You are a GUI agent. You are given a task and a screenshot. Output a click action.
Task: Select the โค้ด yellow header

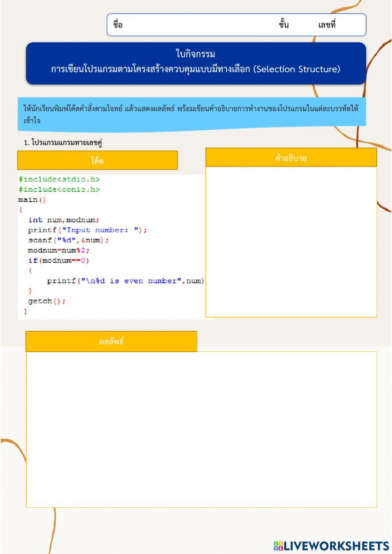97,160
